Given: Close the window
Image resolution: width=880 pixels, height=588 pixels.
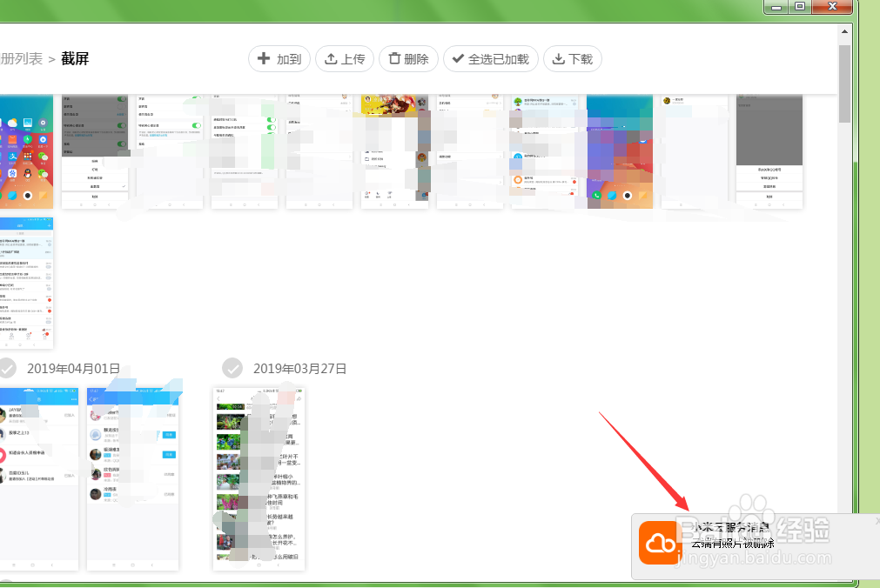Looking at the screenshot, I should coord(832,7).
